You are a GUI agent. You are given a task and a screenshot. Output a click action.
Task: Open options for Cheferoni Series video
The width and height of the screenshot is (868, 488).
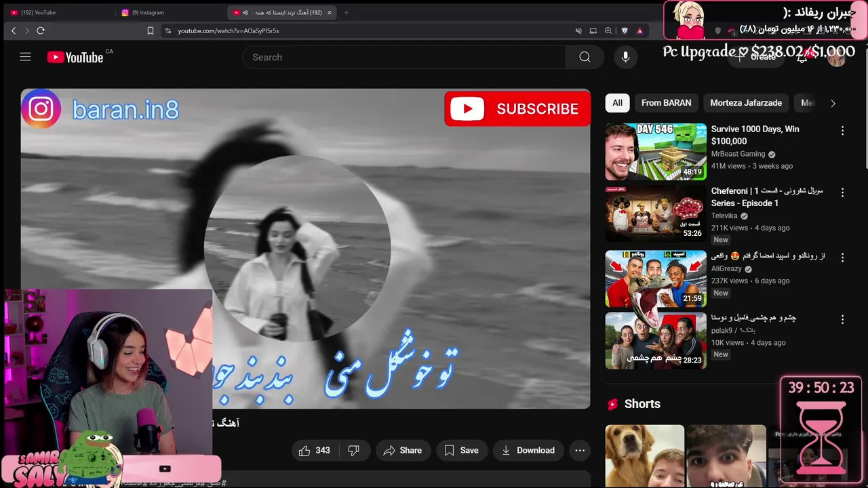843,192
